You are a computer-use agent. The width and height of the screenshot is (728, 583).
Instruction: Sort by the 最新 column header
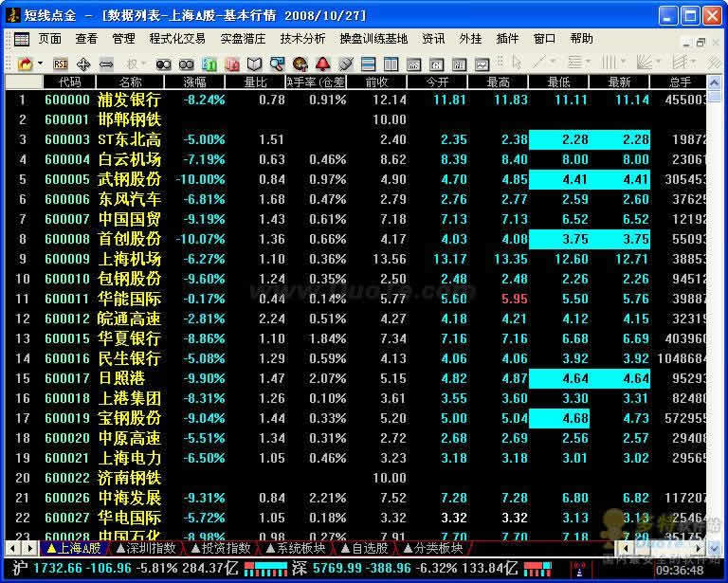pos(619,82)
